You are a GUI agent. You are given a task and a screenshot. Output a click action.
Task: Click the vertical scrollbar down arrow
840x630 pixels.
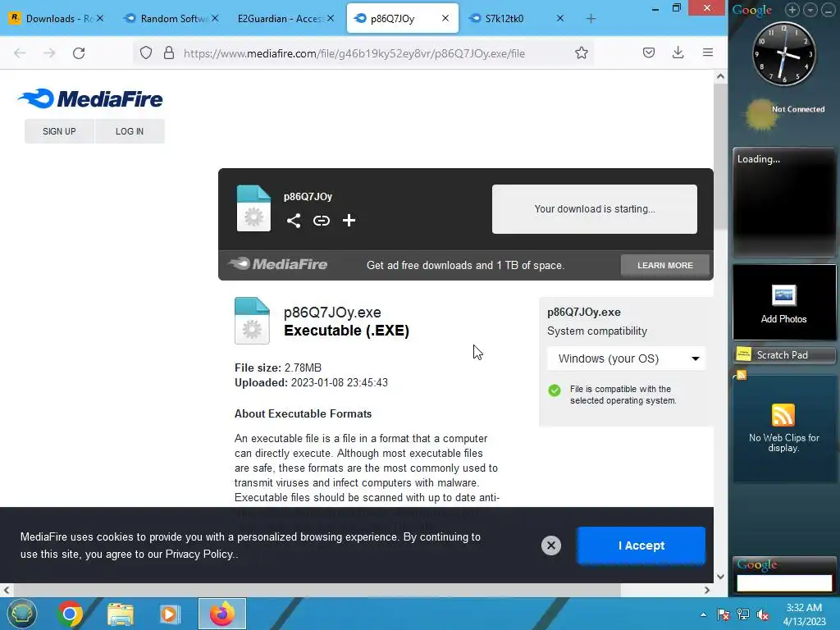click(720, 577)
